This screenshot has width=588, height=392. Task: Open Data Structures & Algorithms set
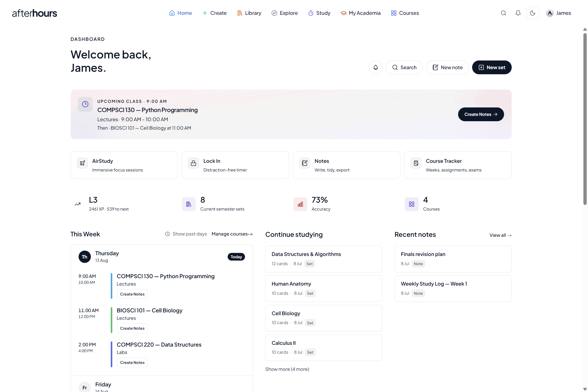324,259
